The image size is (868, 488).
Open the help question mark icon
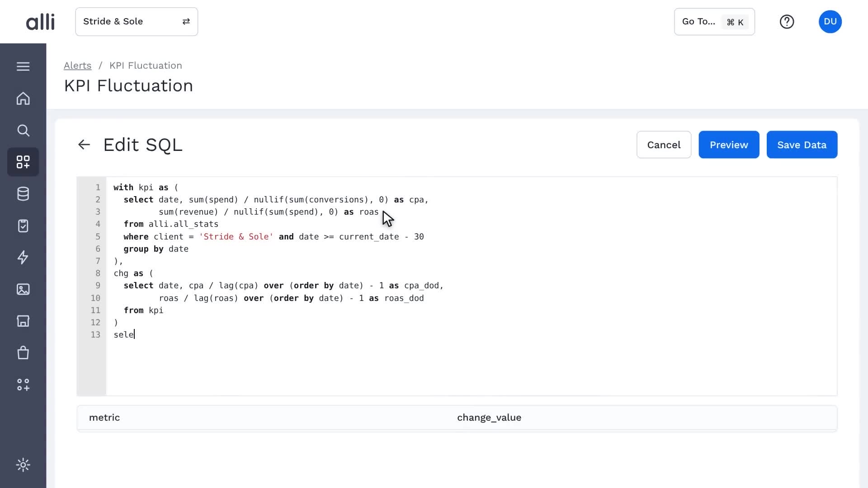tap(787, 22)
